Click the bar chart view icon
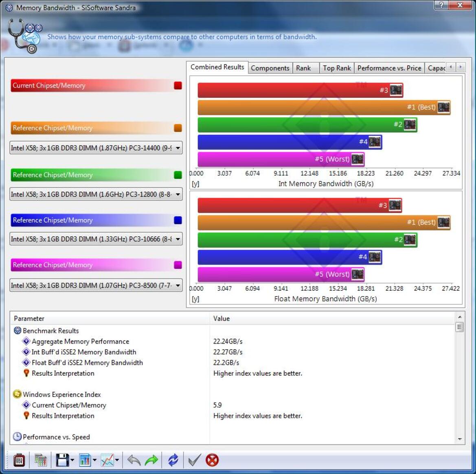 pos(85,460)
